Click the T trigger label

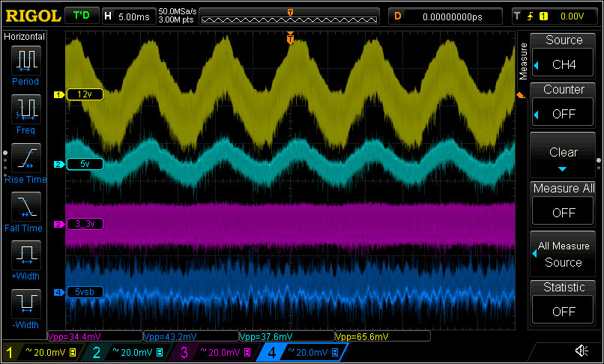point(517,16)
